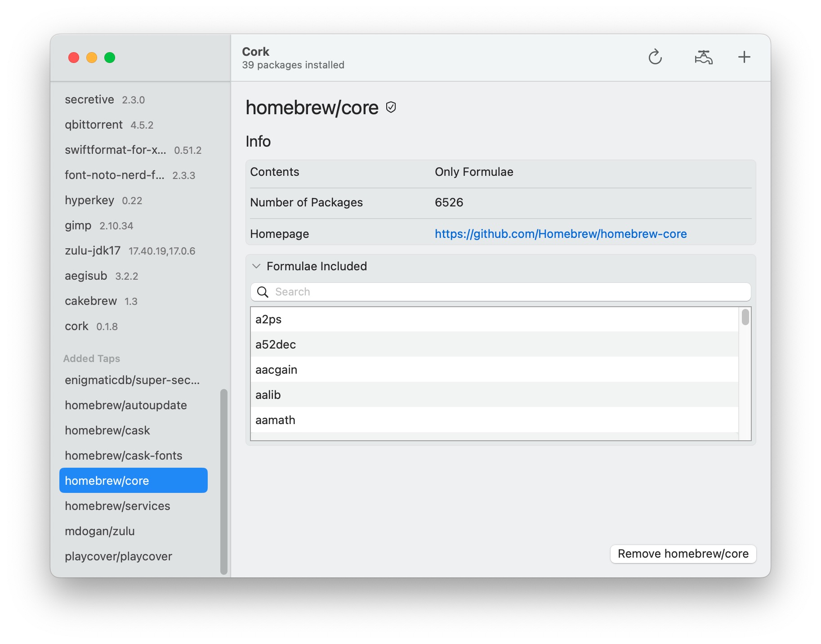This screenshot has height=644, width=821.
Task: Click the 6526 package count value
Action: click(449, 202)
